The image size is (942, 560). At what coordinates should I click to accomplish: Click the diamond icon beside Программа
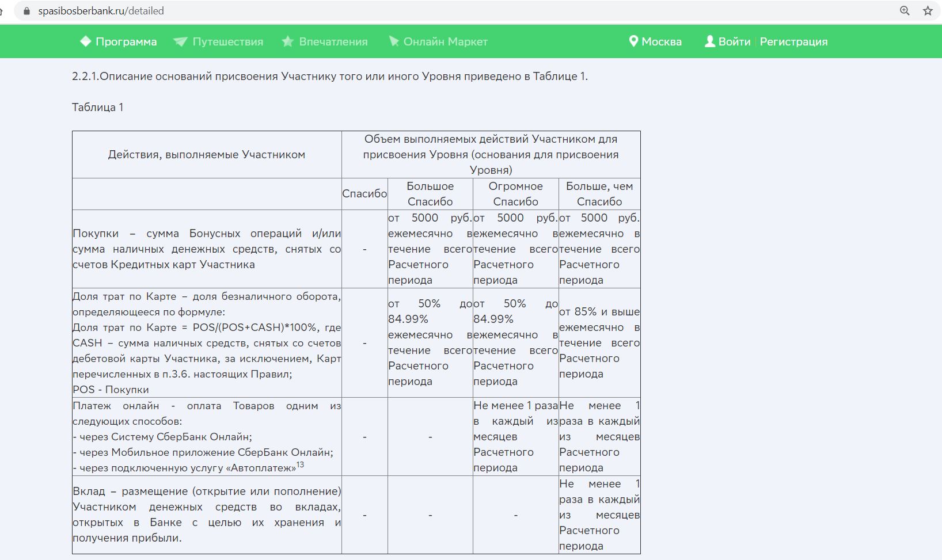point(85,41)
